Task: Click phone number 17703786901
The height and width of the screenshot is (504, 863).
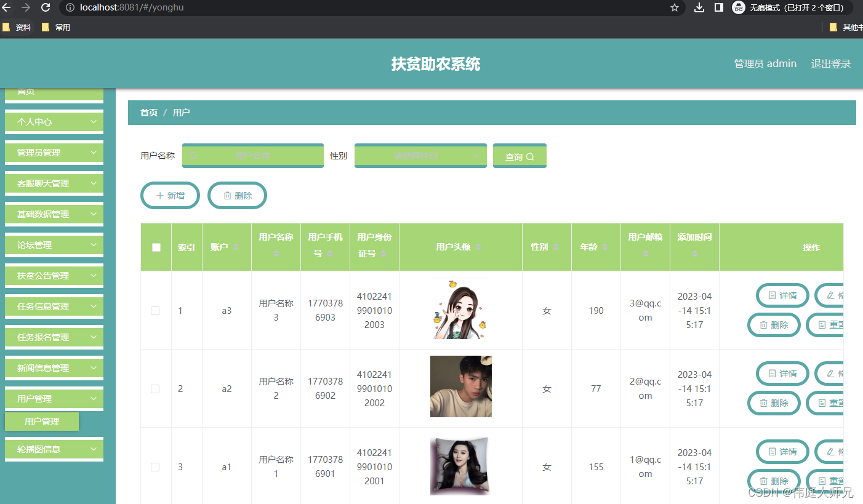Action: click(325, 466)
